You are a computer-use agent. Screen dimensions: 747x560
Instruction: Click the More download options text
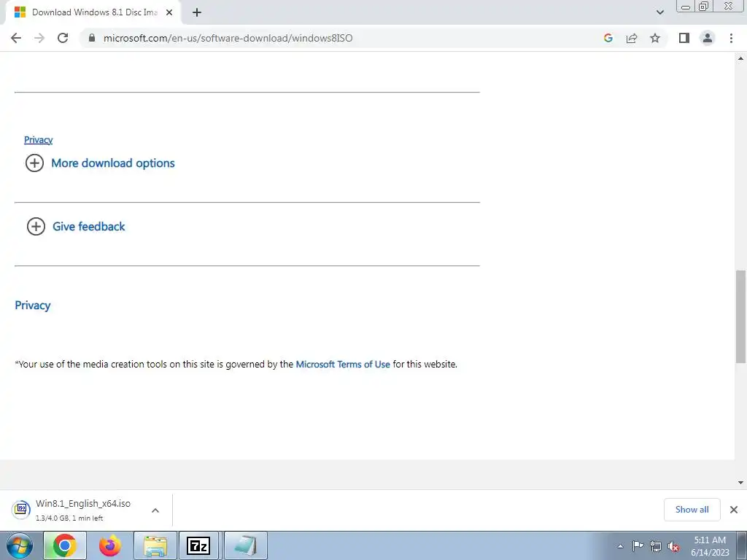click(113, 163)
